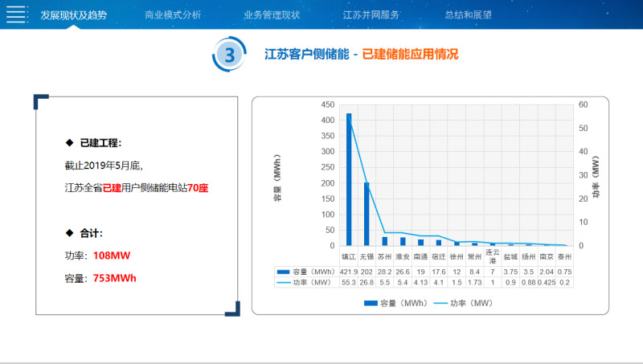Open the hamburger menu icon at top left
643x364 pixels.
click(16, 14)
